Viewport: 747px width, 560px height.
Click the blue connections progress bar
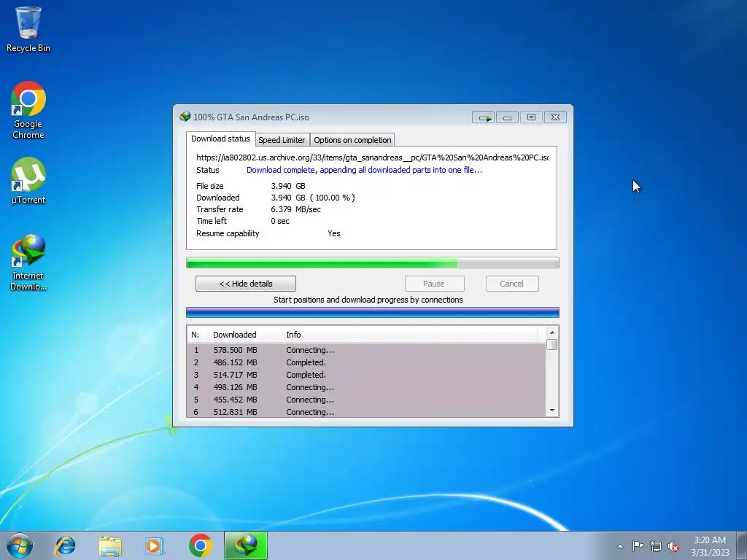pyautogui.click(x=373, y=312)
